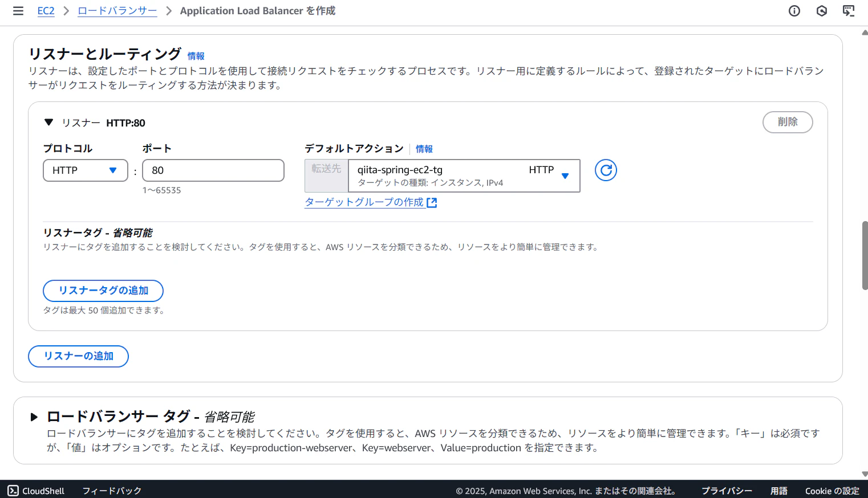Click the 'Application Load Balancer を作成' breadcrumb text
Viewport: 868px width, 498px height.
pyautogui.click(x=258, y=11)
